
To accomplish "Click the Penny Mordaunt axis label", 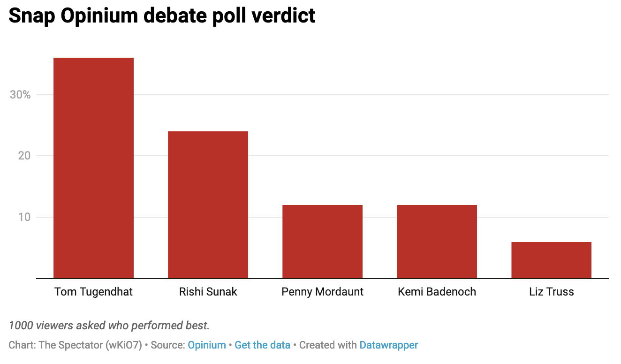I will point(322,292).
